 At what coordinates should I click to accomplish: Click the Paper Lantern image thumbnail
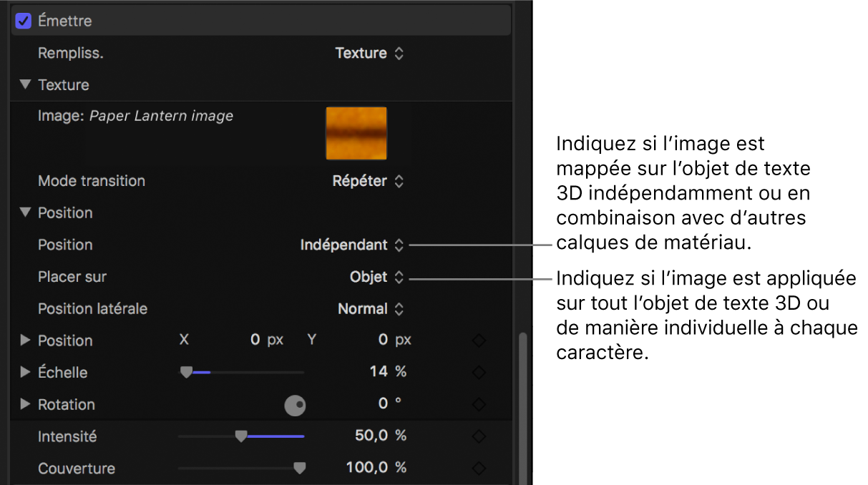click(356, 133)
